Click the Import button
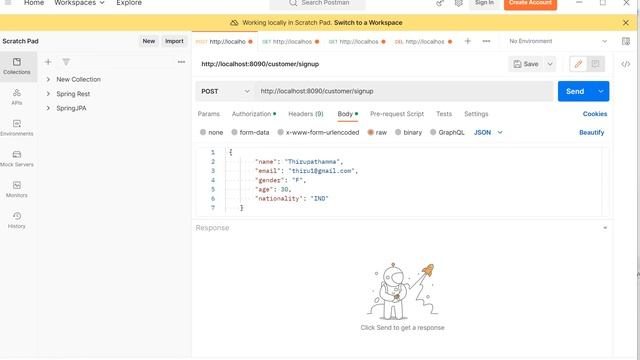 click(174, 41)
